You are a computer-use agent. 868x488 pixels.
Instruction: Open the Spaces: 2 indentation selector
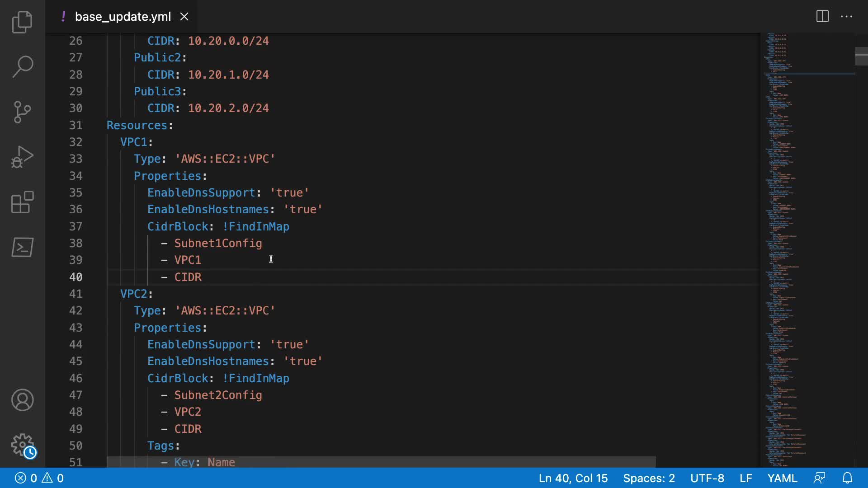pos(648,478)
